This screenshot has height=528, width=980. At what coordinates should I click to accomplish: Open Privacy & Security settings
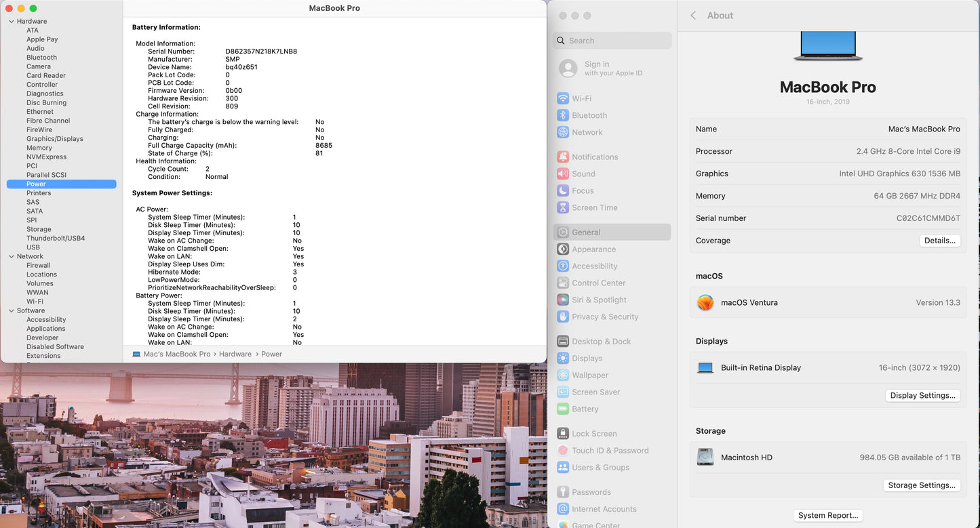click(605, 317)
